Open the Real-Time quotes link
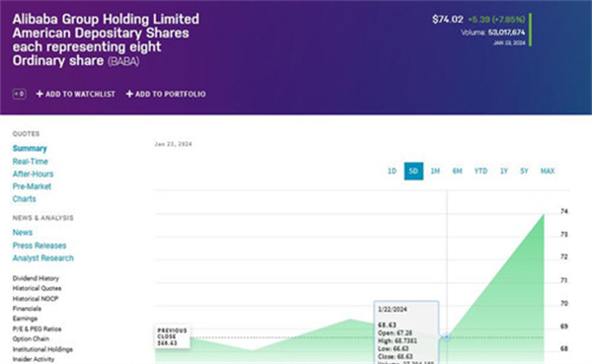Image resolution: width=592 pixels, height=364 pixels. (31, 162)
